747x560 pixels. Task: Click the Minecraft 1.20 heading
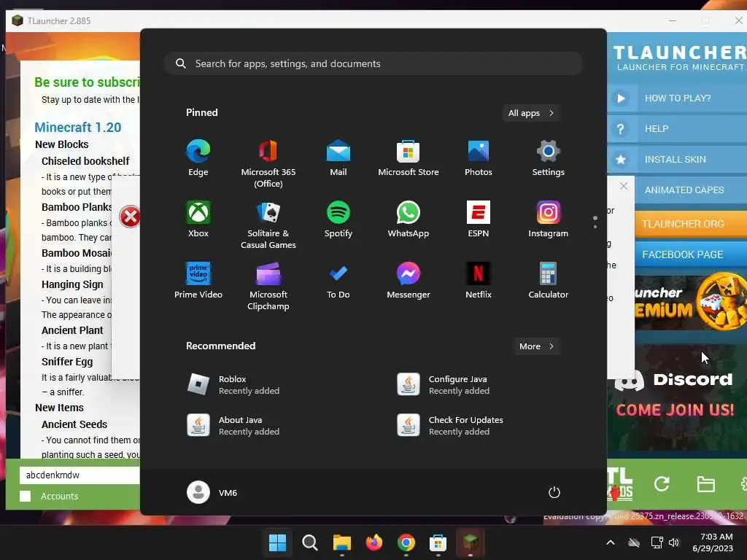(77, 127)
